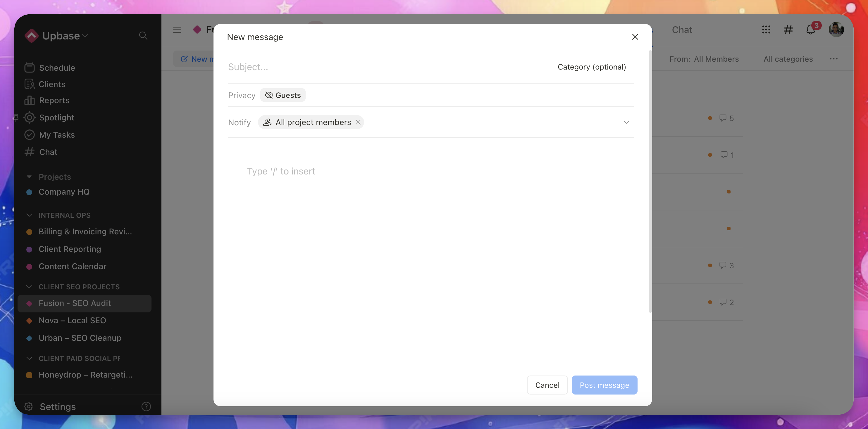The image size is (868, 429).
Task: Open the hashtag chat icon in header
Action: coord(788,30)
